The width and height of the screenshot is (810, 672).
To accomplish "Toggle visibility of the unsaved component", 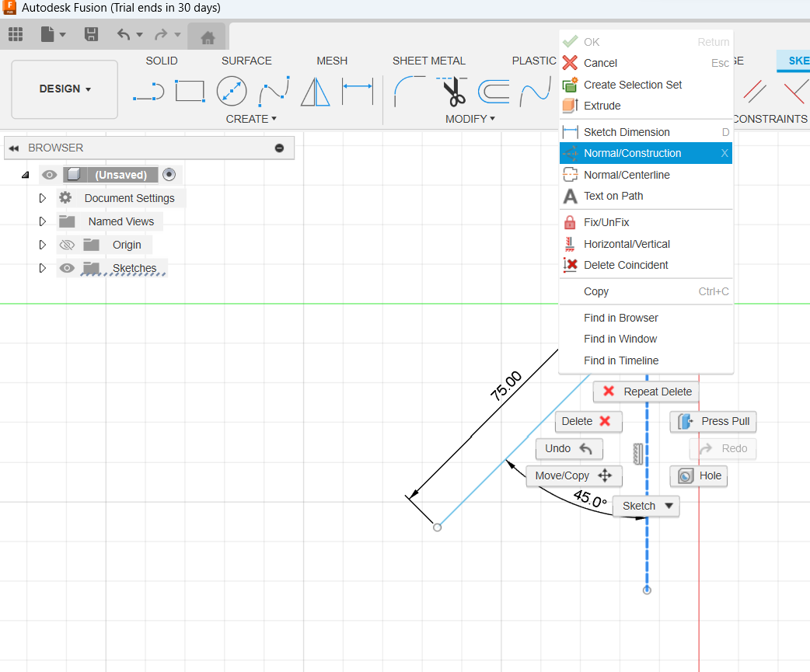I will (x=49, y=175).
